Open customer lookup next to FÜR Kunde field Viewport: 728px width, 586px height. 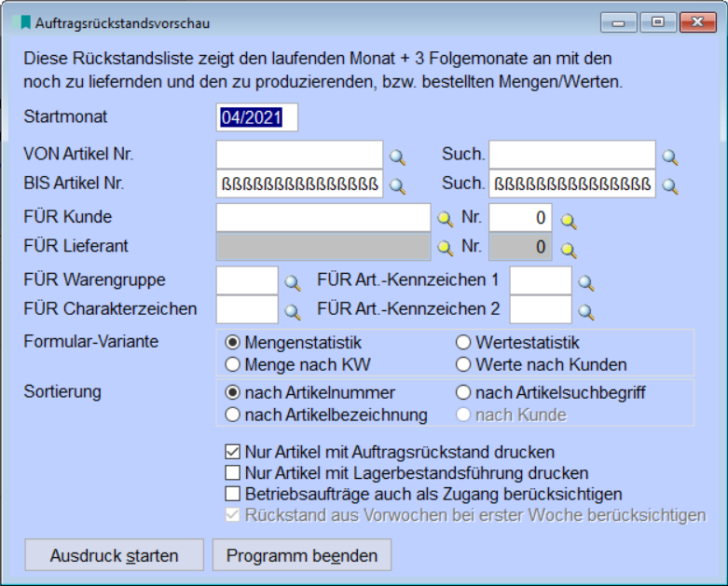pos(446,219)
